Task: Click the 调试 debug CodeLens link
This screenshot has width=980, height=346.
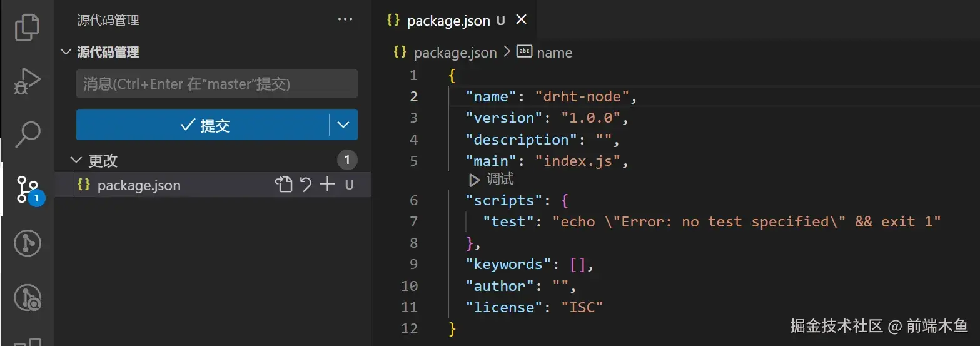Action: tap(492, 180)
